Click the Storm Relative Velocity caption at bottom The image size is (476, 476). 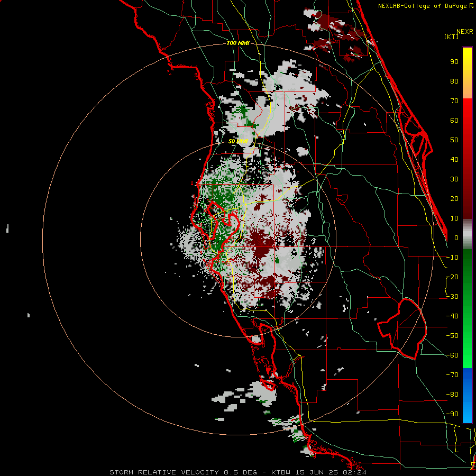pos(237,472)
